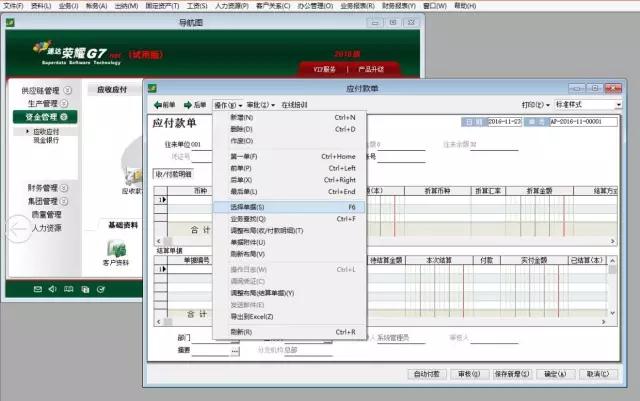640x401 pixels.
Task: Click the 摘要 input field
Action: (211, 351)
